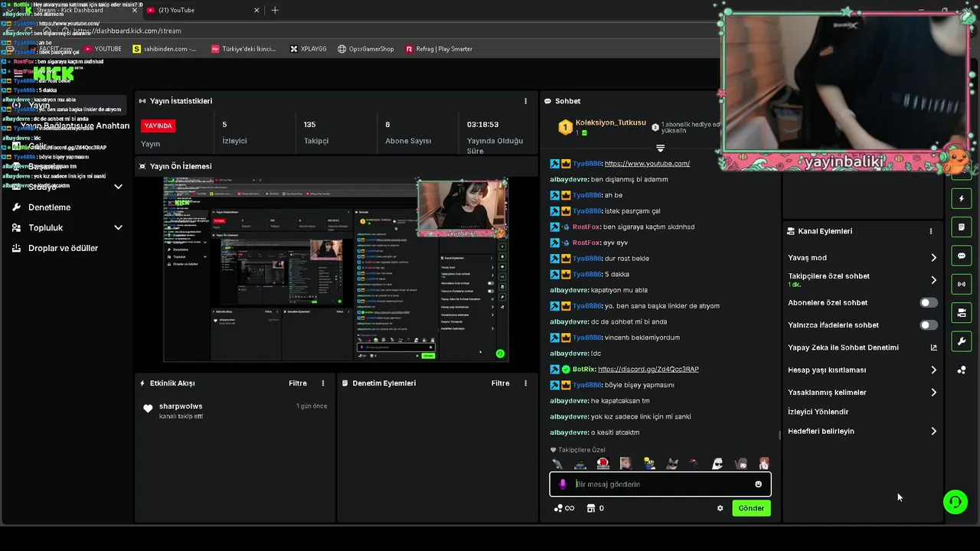Viewport: 980px width, 551px height.
Task: Open BotRix discord.gg link in chat
Action: [648, 370]
